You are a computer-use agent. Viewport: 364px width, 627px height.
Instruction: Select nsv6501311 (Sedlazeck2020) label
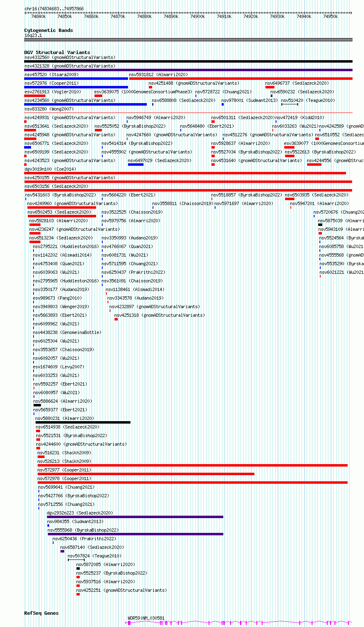[x=243, y=117]
